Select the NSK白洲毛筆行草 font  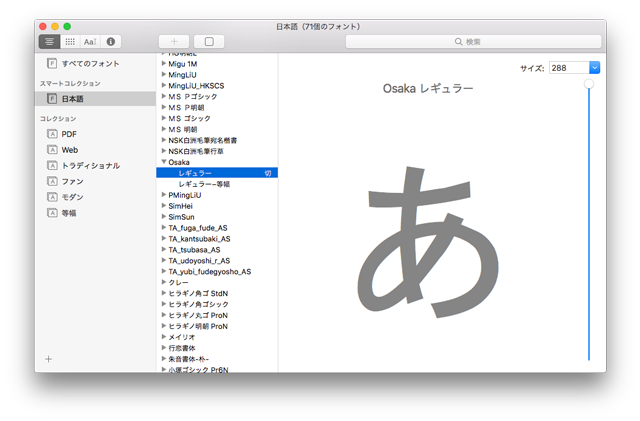point(196,151)
